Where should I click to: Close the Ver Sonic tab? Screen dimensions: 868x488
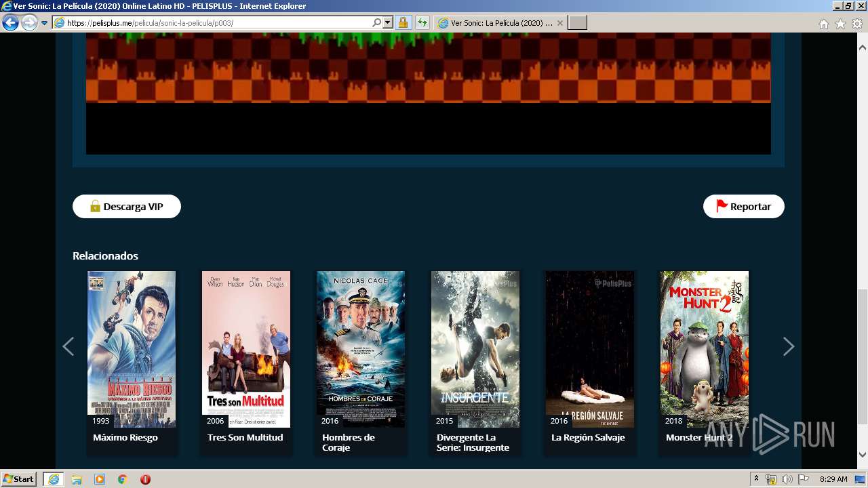pyautogui.click(x=559, y=23)
